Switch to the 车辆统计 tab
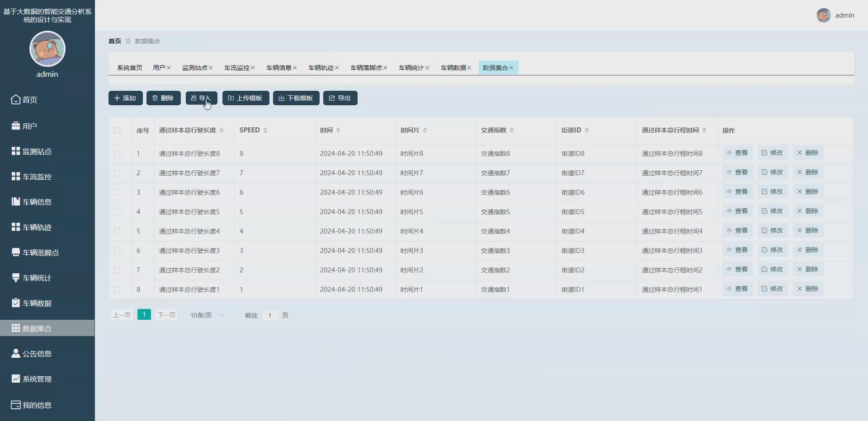868x421 pixels. coord(411,68)
